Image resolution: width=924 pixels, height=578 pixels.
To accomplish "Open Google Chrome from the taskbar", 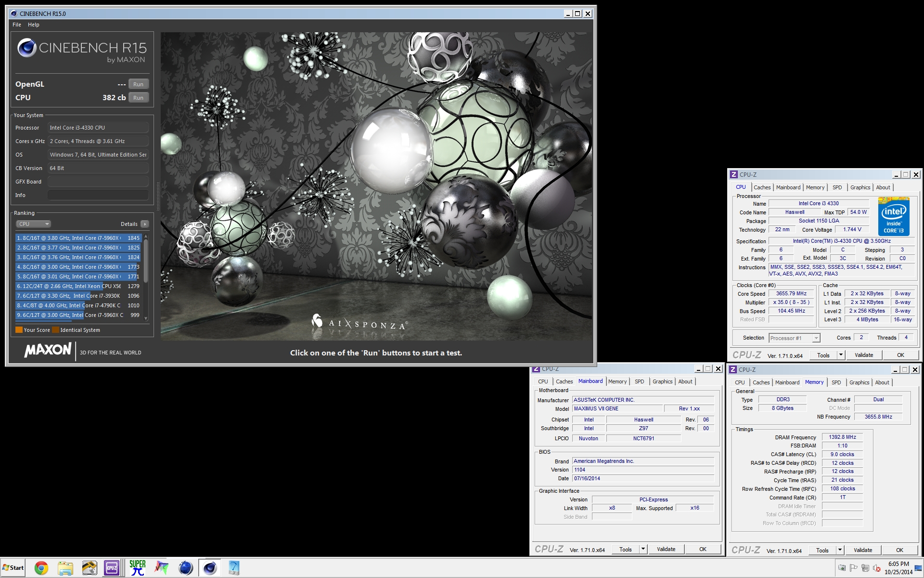I will [x=41, y=568].
